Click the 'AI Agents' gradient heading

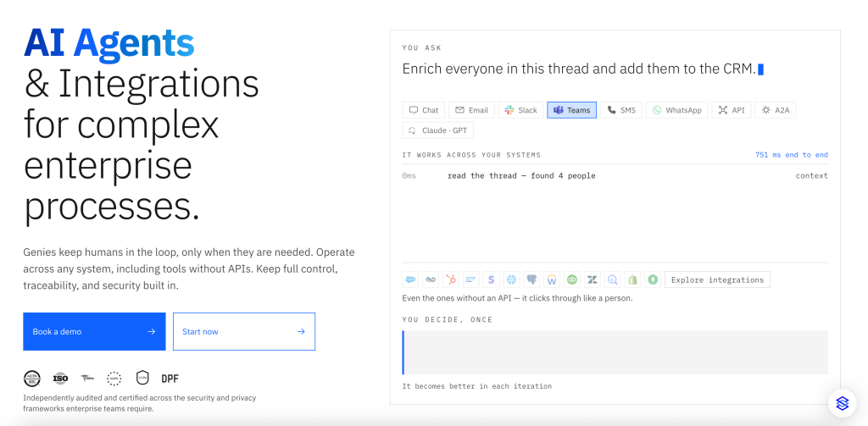tap(109, 43)
